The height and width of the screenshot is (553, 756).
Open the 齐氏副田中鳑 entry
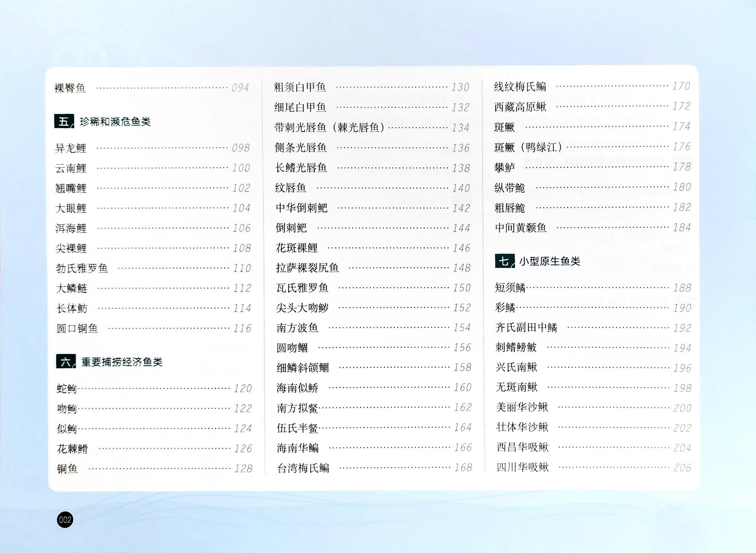tap(526, 327)
